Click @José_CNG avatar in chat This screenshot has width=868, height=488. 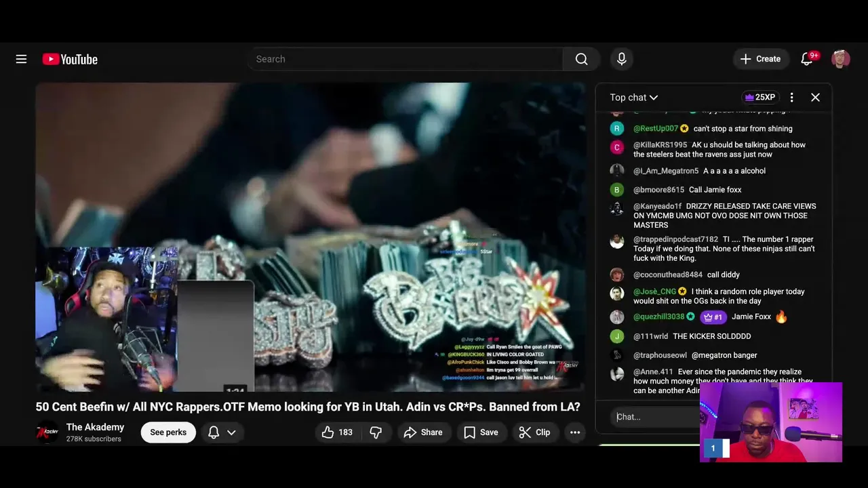click(616, 293)
